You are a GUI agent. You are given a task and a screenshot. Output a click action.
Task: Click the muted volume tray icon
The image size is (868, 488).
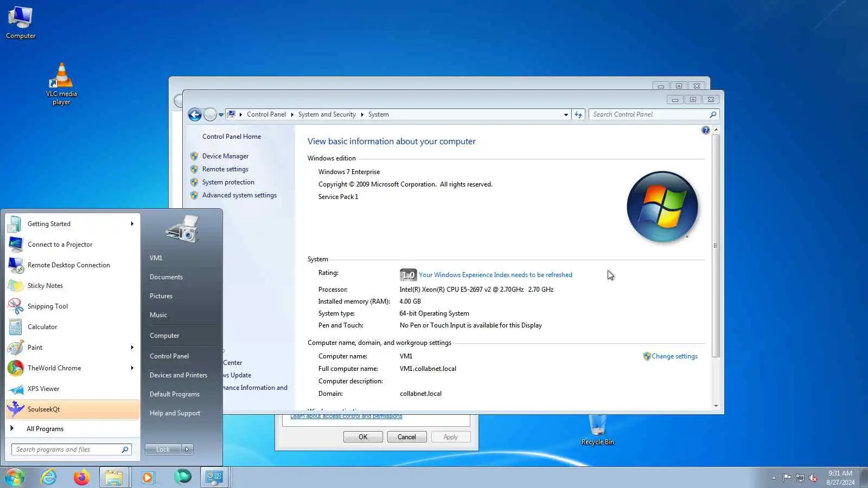(813, 478)
